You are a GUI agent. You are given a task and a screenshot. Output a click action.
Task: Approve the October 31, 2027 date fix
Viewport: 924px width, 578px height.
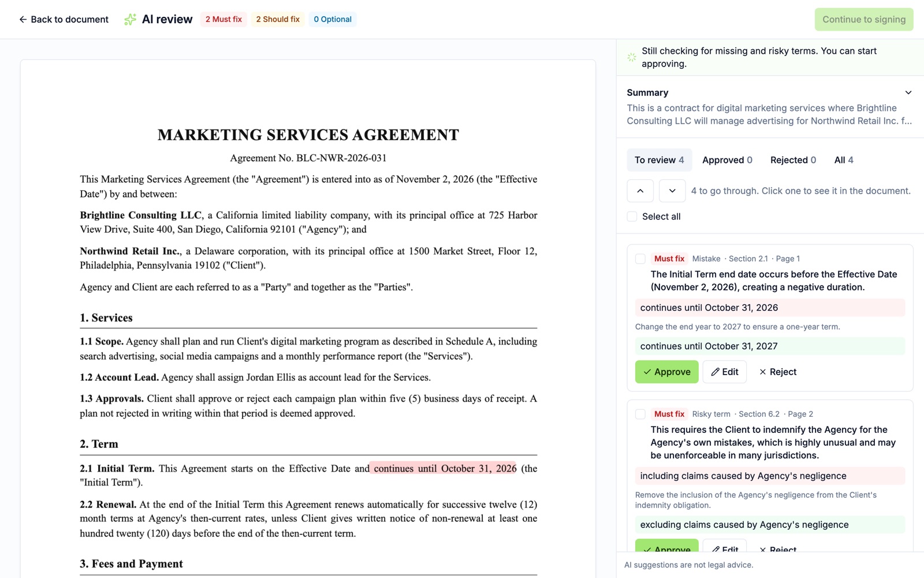tap(666, 372)
